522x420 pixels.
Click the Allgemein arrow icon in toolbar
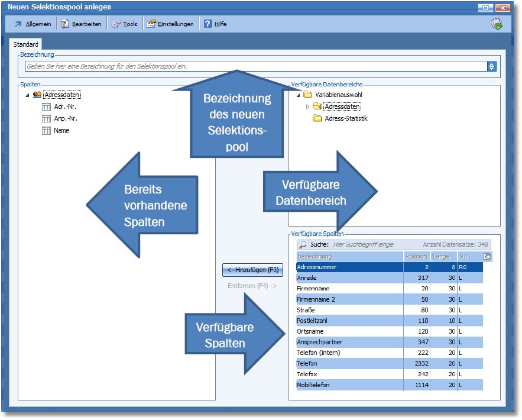[18, 24]
